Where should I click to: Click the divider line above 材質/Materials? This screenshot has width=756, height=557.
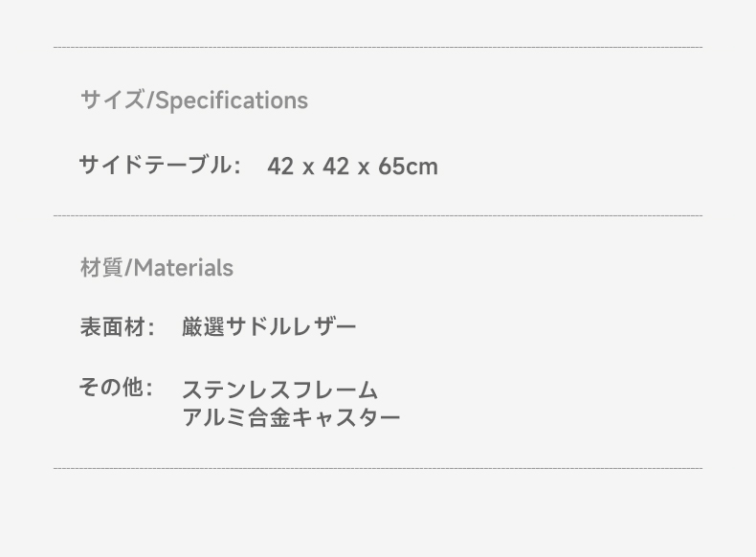[378, 215]
